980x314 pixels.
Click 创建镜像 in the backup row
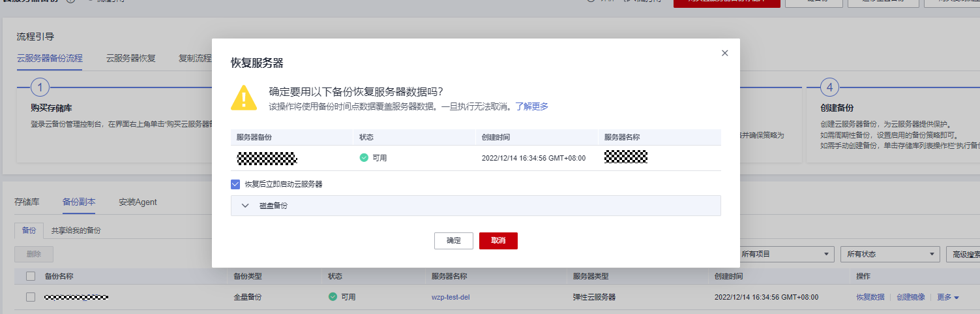click(x=911, y=297)
